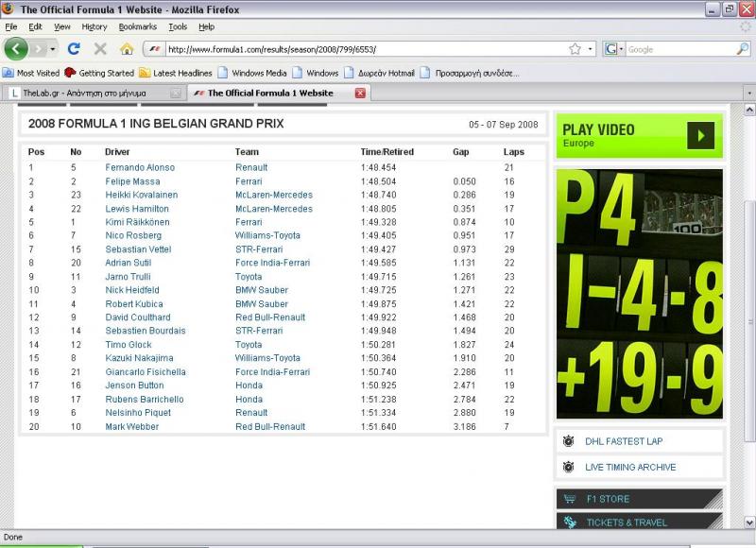Open Mark Webber driver link
Screen dimensions: 756x548
click(132, 426)
